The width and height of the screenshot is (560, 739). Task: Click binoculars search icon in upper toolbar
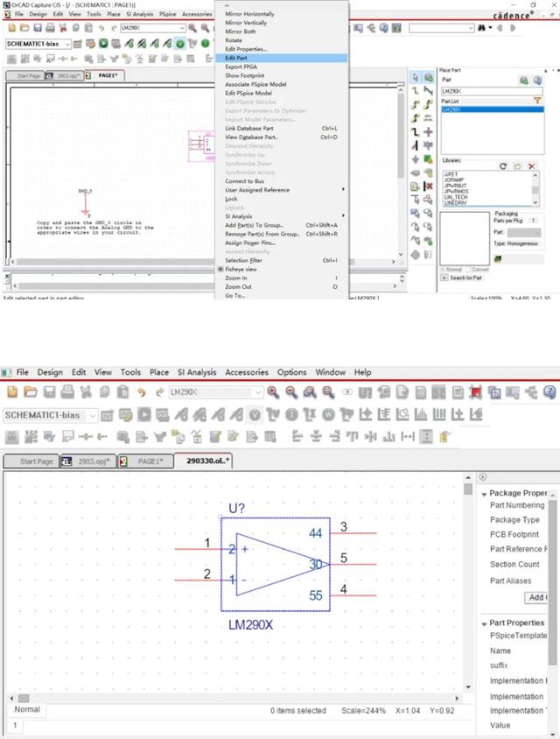coord(482,28)
